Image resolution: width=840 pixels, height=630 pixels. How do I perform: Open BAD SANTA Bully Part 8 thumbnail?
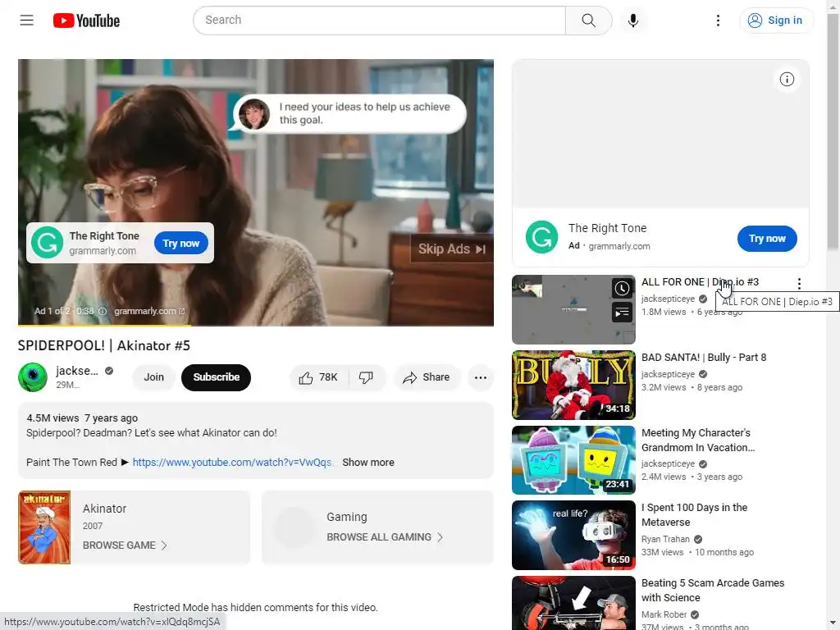pos(573,385)
